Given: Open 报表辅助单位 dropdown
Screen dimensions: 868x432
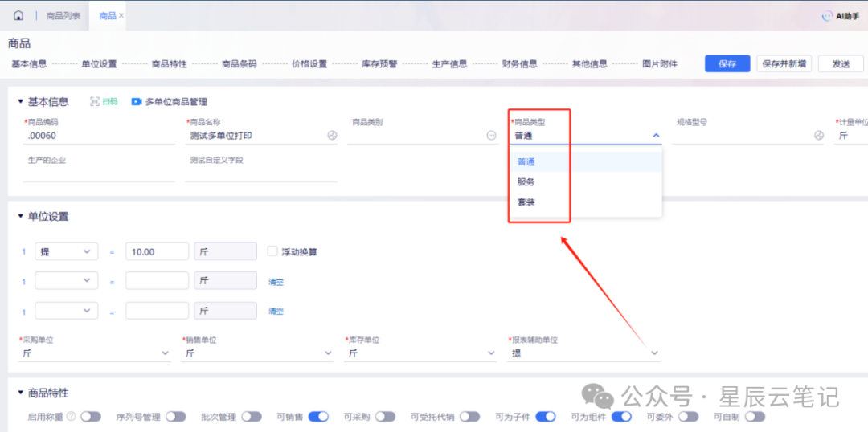Looking at the screenshot, I should tap(584, 353).
